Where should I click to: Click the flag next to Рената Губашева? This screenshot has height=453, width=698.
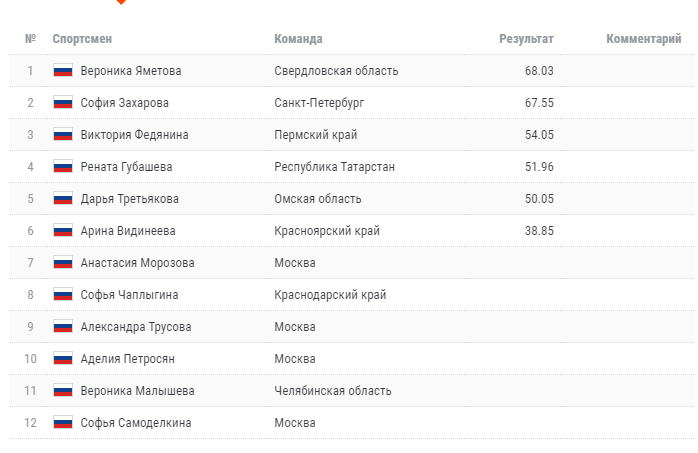[x=63, y=167]
